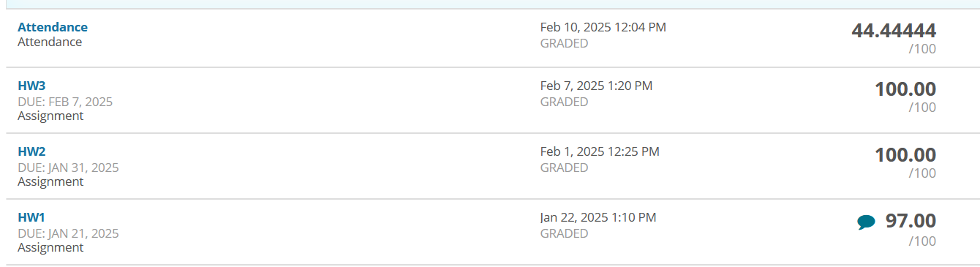Open the Attendance grade item link
This screenshot has width=980, height=267.
(x=53, y=27)
